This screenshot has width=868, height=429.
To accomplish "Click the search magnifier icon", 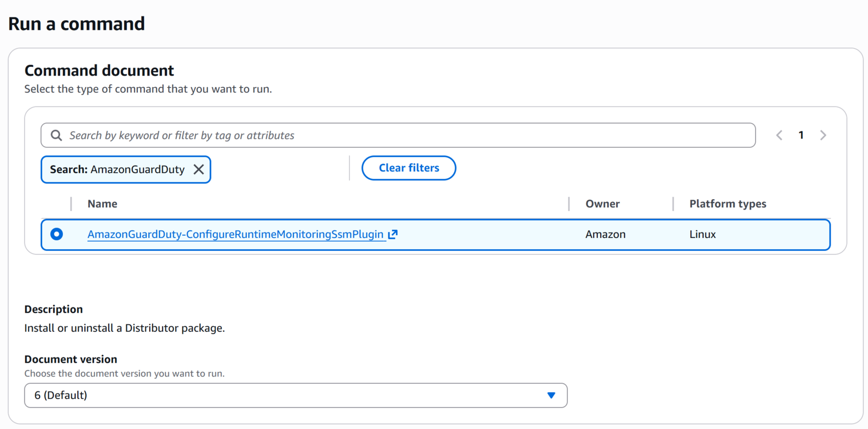I will [56, 135].
